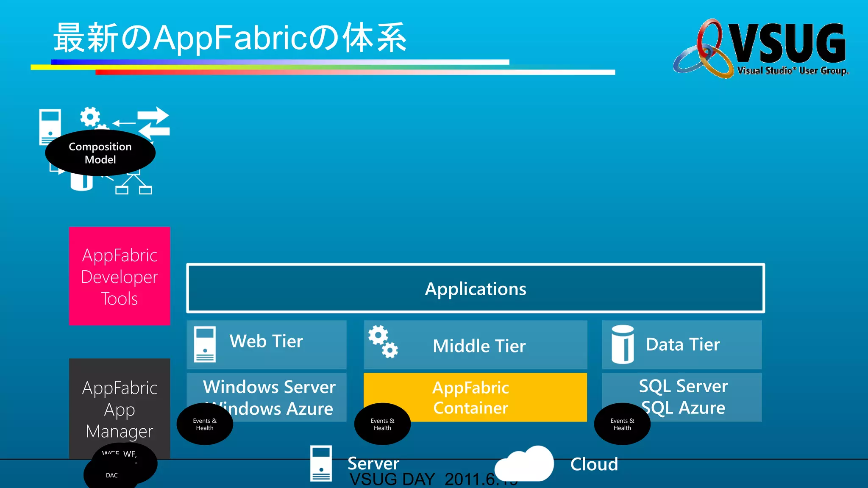Click the Web Tier label
This screenshot has width=868, height=488.
point(266,341)
